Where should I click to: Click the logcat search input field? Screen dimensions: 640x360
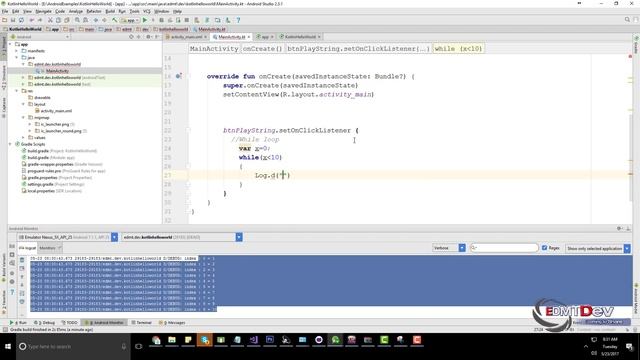pyautogui.click(x=504, y=248)
